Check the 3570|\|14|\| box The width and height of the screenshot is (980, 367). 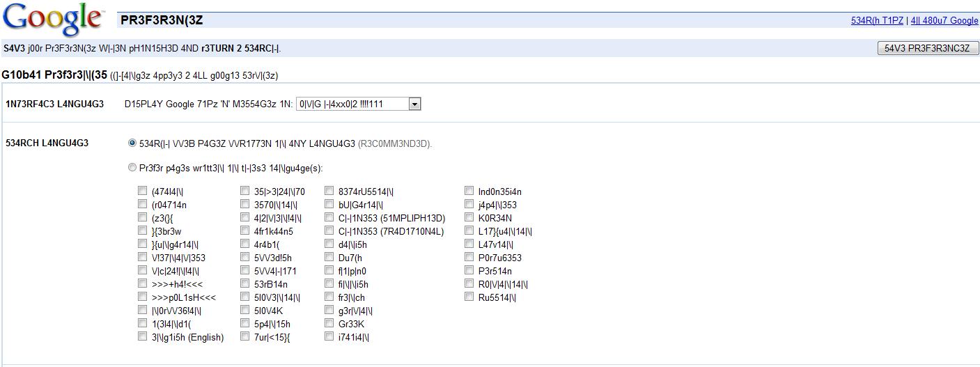click(x=245, y=204)
